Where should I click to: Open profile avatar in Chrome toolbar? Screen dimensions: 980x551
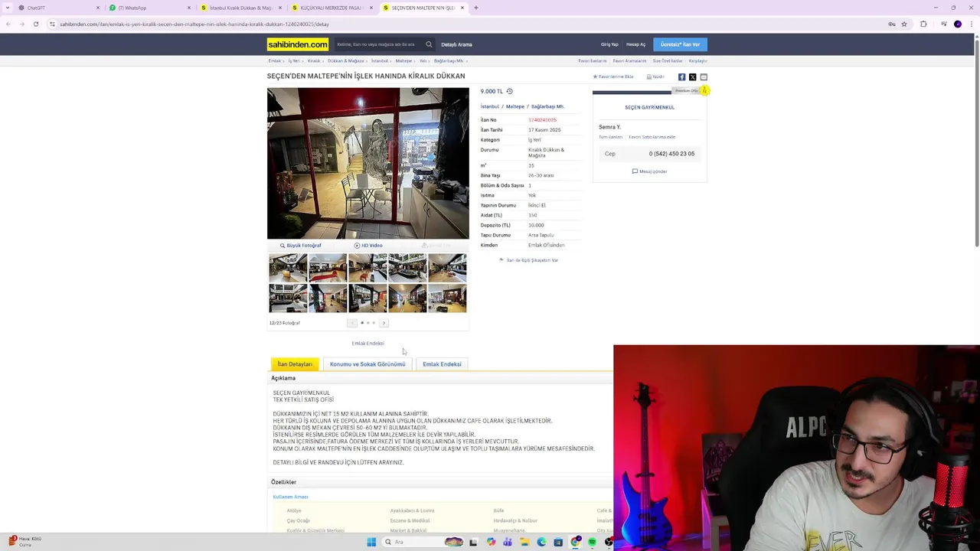[958, 24]
